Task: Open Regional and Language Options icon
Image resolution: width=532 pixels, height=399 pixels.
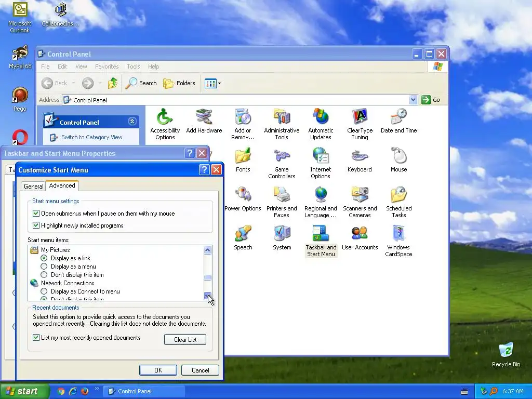Action: [321, 202]
